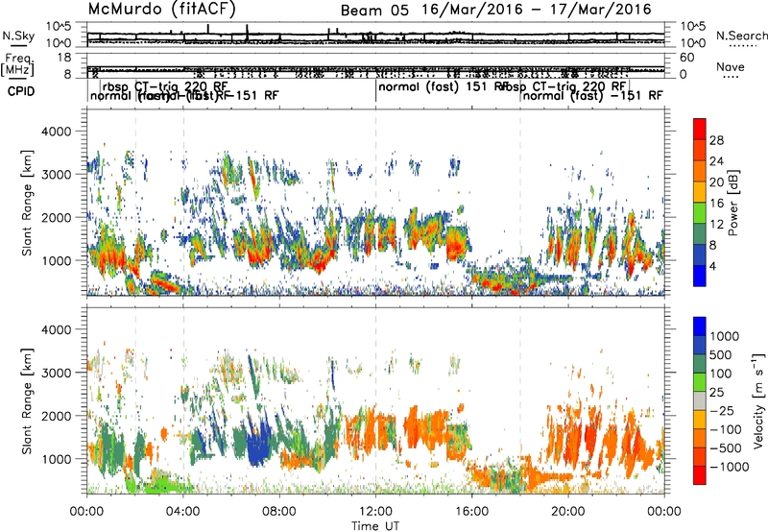The width and height of the screenshot is (768, 532).
Task: Click the 16 label on power colorbar
Action: 716,204
